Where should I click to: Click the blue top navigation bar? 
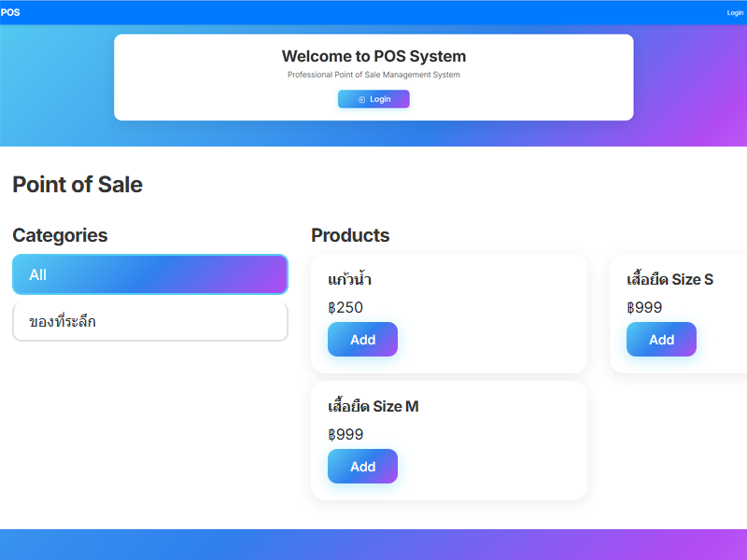[373, 12]
